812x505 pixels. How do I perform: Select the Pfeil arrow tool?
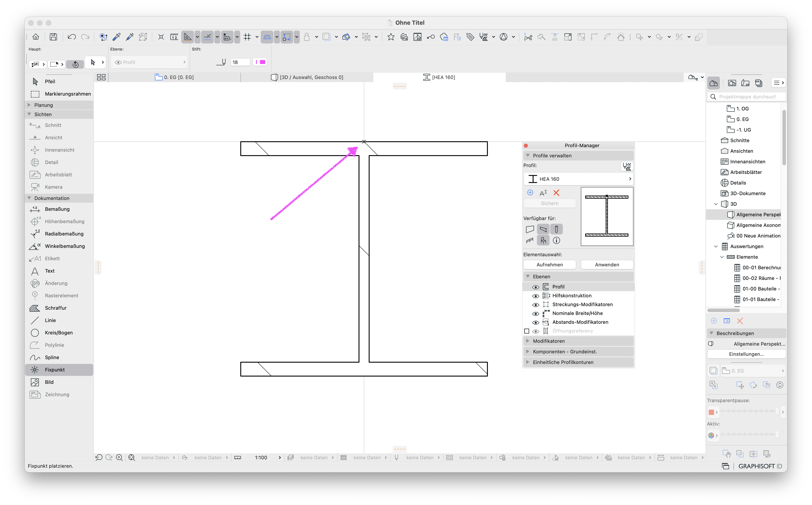(59, 81)
